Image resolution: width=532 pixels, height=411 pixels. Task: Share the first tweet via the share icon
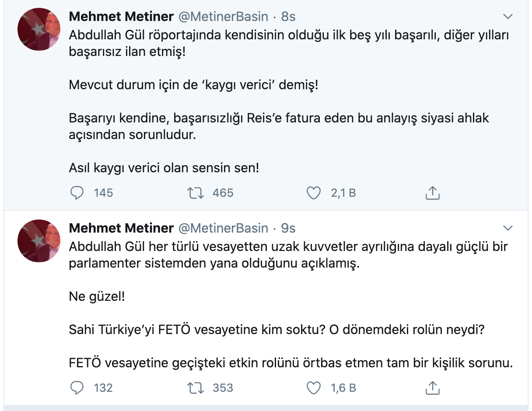[x=432, y=192]
